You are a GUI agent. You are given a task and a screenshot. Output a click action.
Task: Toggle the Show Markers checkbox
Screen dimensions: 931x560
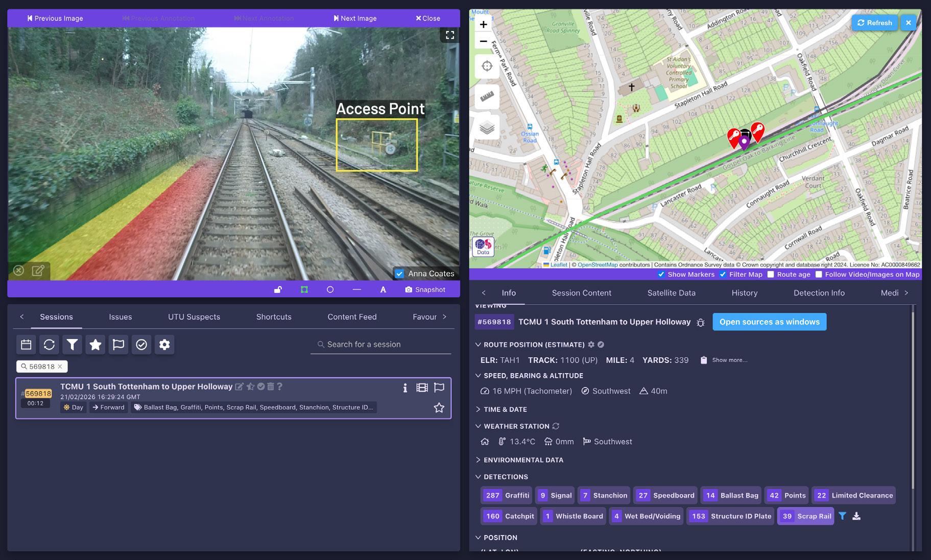pyautogui.click(x=661, y=275)
